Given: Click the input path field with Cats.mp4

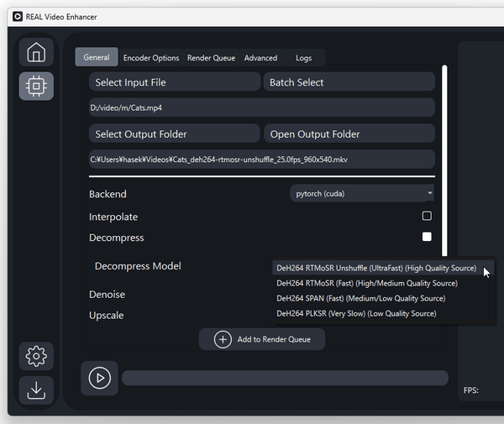Looking at the screenshot, I should click(261, 107).
